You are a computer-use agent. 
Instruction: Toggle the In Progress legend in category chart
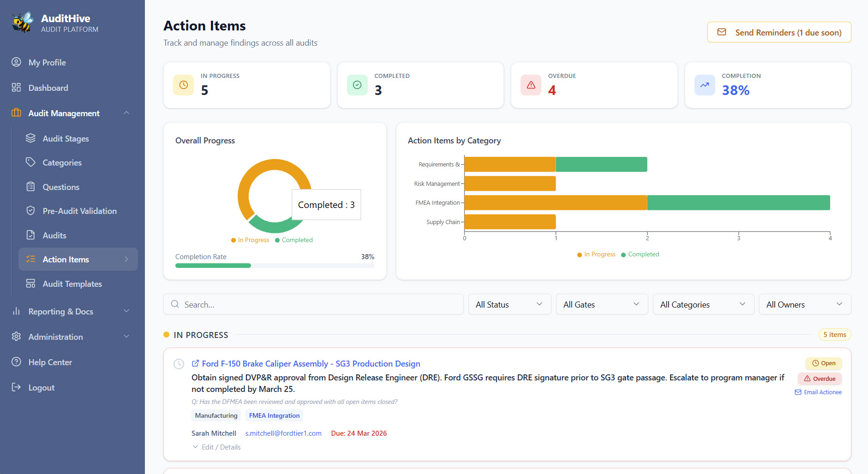coord(596,255)
